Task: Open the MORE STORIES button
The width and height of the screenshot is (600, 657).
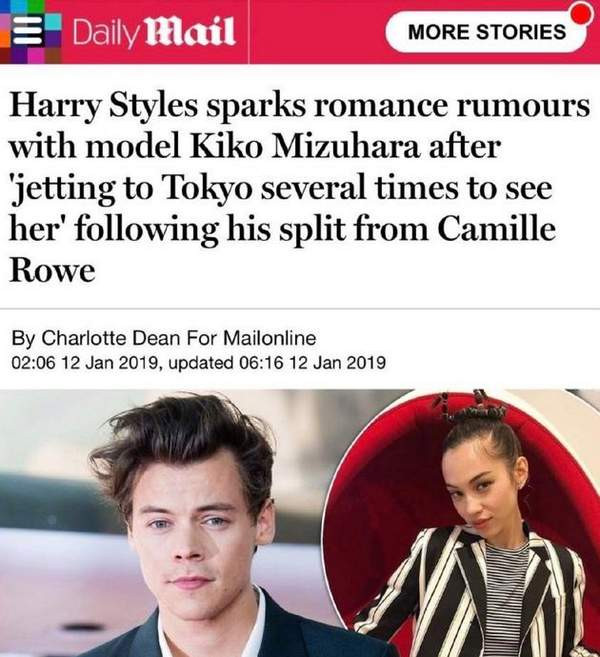Action: pos(486,32)
